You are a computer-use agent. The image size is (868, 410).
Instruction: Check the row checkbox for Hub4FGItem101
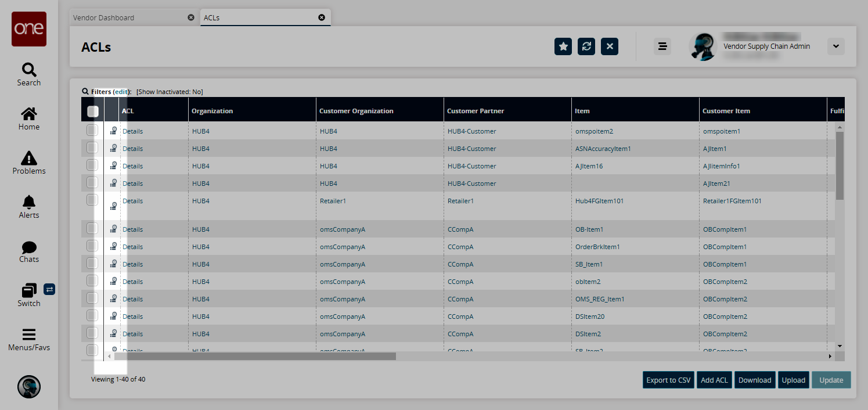click(92, 200)
